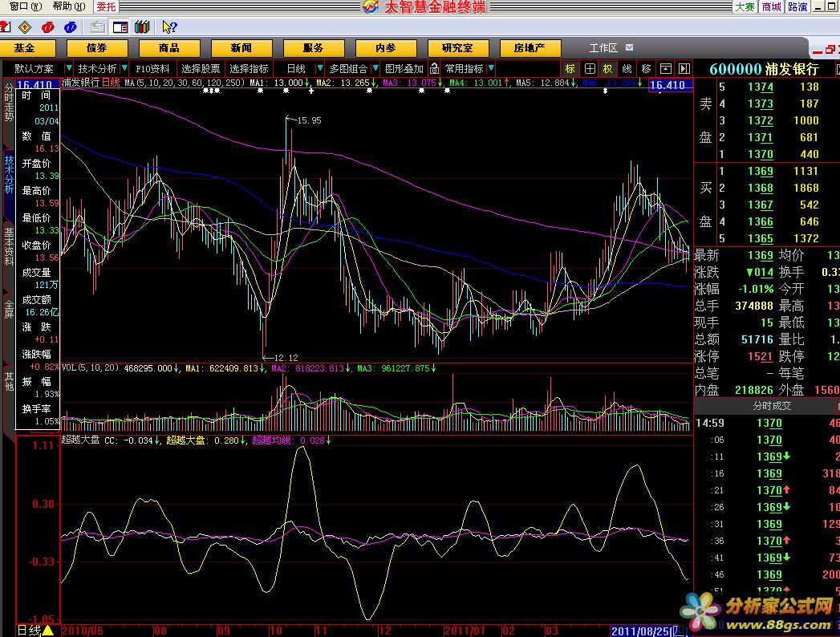Click the context help cursor icon
The width and height of the screenshot is (840, 637).
(x=169, y=26)
